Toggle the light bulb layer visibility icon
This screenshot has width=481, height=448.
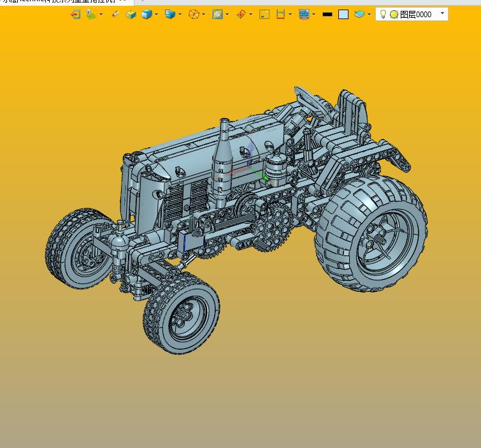pyautogui.click(x=383, y=14)
